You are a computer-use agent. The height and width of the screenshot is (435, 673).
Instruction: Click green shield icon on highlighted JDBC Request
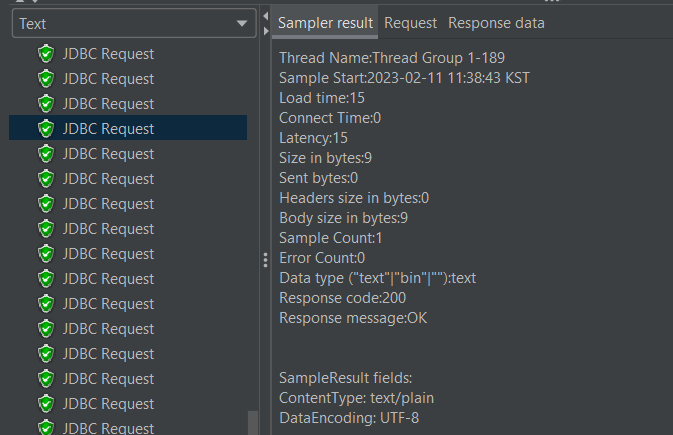tap(46, 129)
